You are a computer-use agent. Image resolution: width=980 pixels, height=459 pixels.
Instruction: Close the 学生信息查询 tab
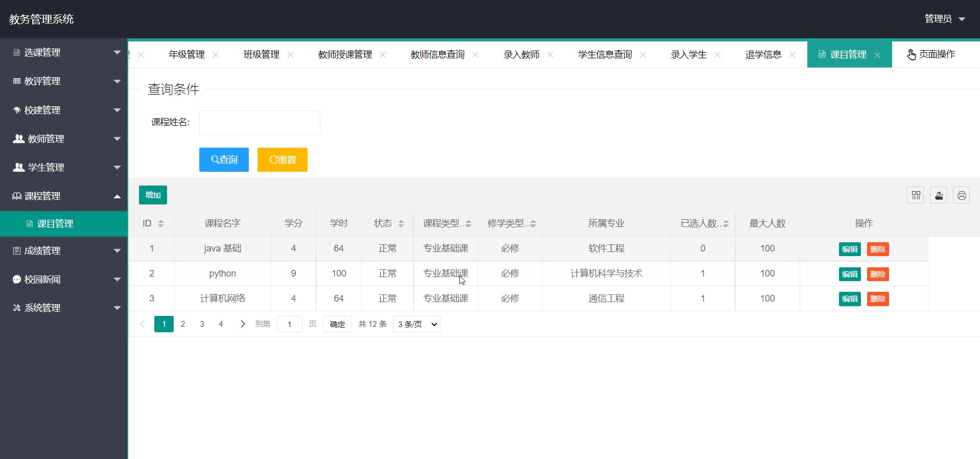[643, 55]
